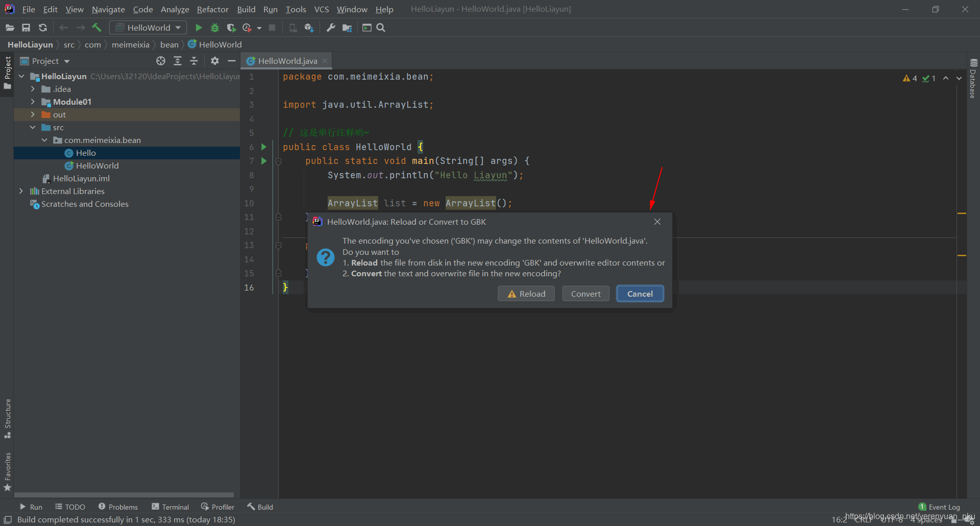Viewport: 980px width, 526px height.
Task: Click the Profiler run icon in toolbar
Action: click(247, 28)
